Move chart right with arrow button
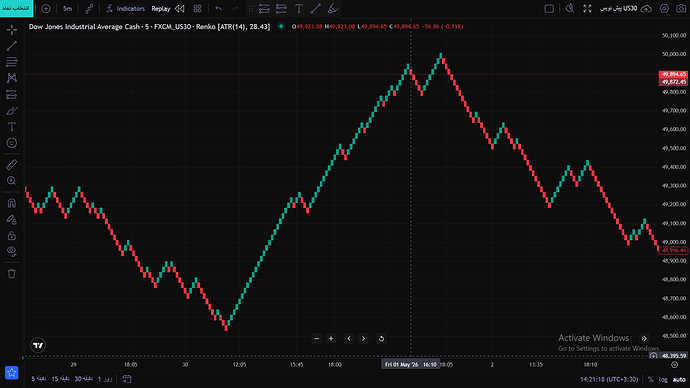 pos(363,339)
